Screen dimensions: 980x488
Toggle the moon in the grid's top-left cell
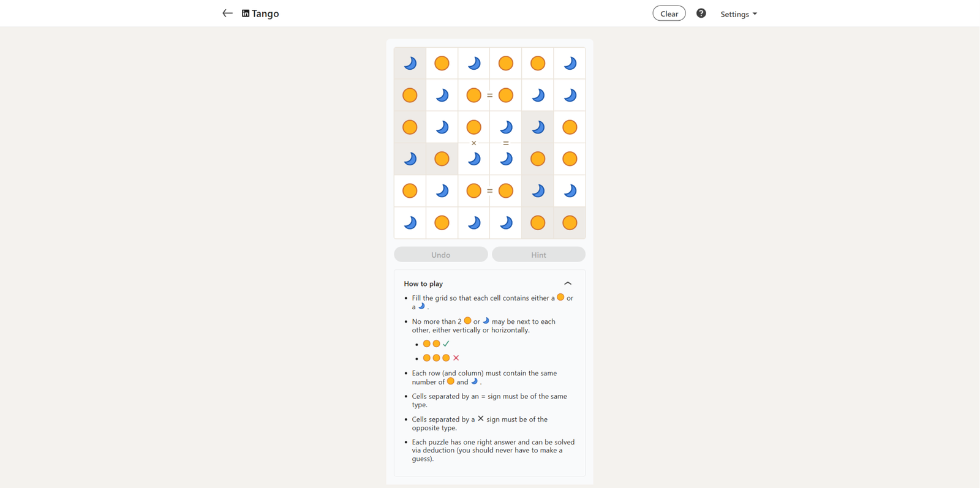[410, 63]
